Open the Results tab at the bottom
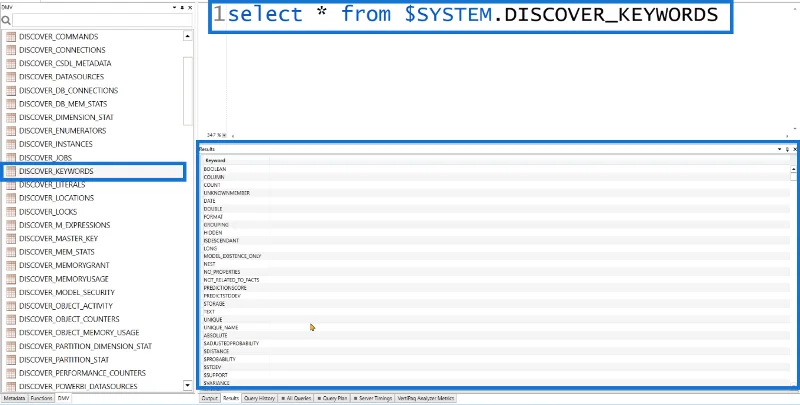Viewport: 800px width, 405px height. (231, 398)
